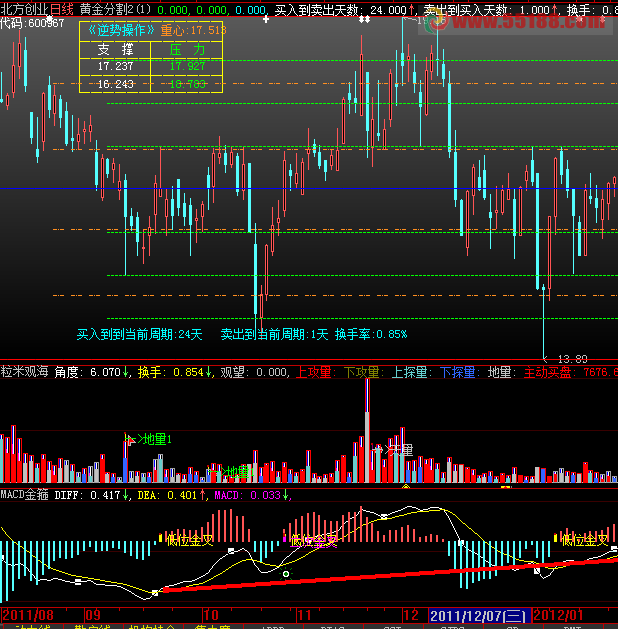The height and width of the screenshot is (629, 618).
Task: Click the 换手率:0.85% text
Action: click(371, 334)
